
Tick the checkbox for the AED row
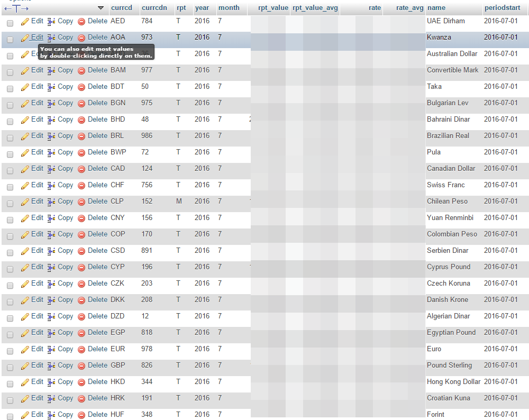click(x=10, y=23)
